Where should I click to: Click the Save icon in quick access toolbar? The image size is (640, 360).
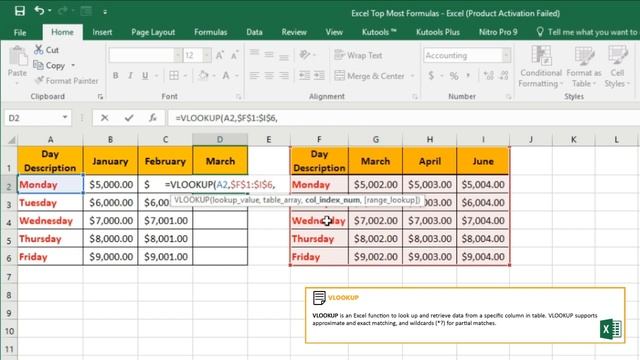pos(20,11)
